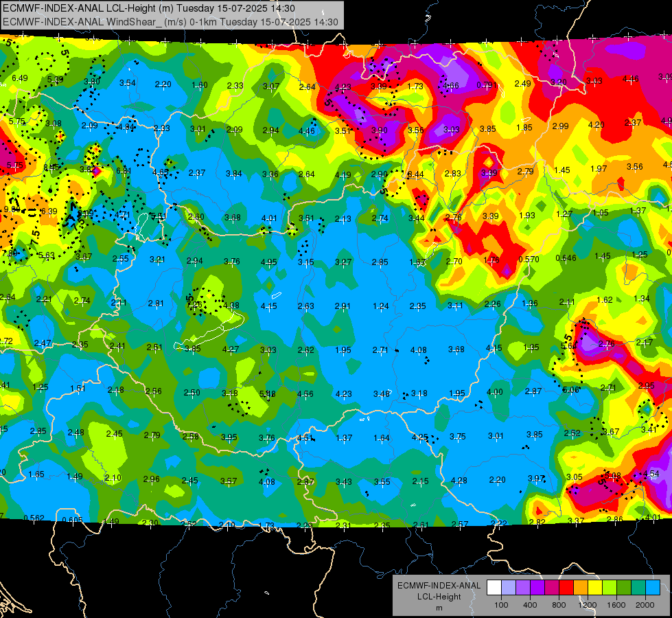
Task: Click the wind shear value 4.54
Action: (x=651, y=474)
